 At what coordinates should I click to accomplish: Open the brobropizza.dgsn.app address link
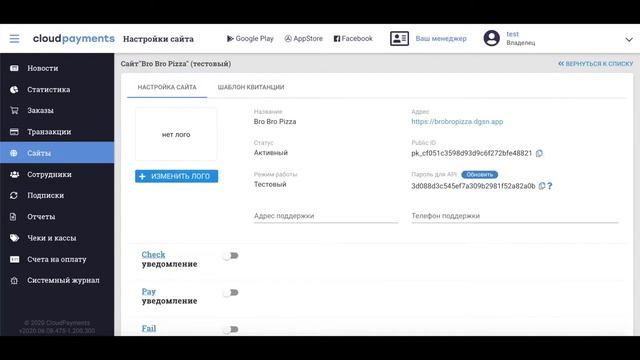457,122
